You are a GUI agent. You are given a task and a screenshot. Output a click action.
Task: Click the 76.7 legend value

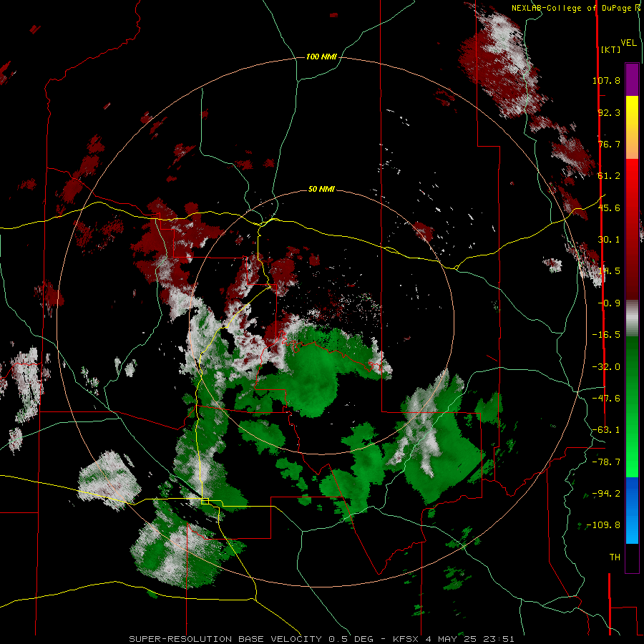(609, 144)
